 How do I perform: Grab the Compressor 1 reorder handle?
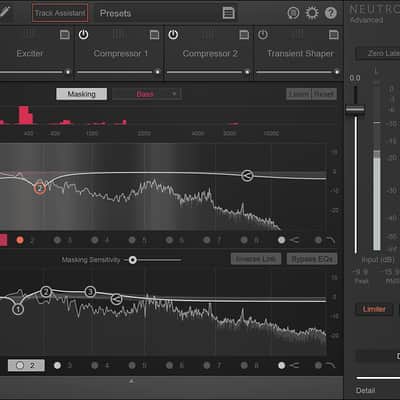point(118,34)
